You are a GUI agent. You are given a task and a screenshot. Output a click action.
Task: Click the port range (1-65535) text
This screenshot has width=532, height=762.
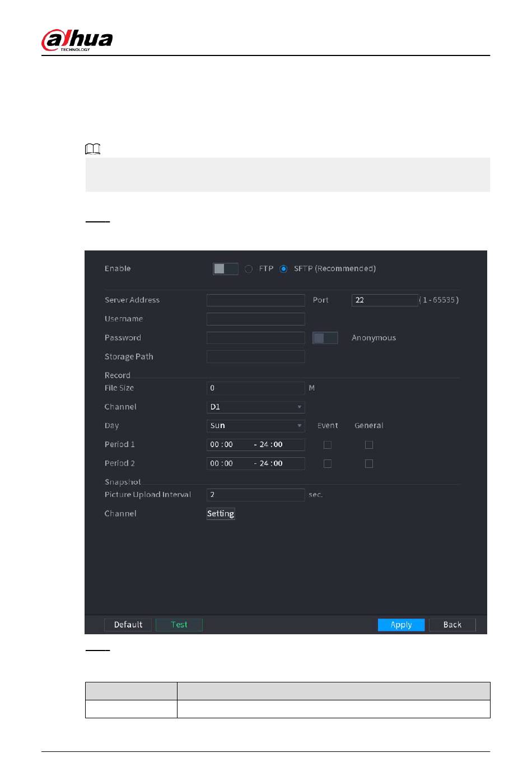pos(440,300)
